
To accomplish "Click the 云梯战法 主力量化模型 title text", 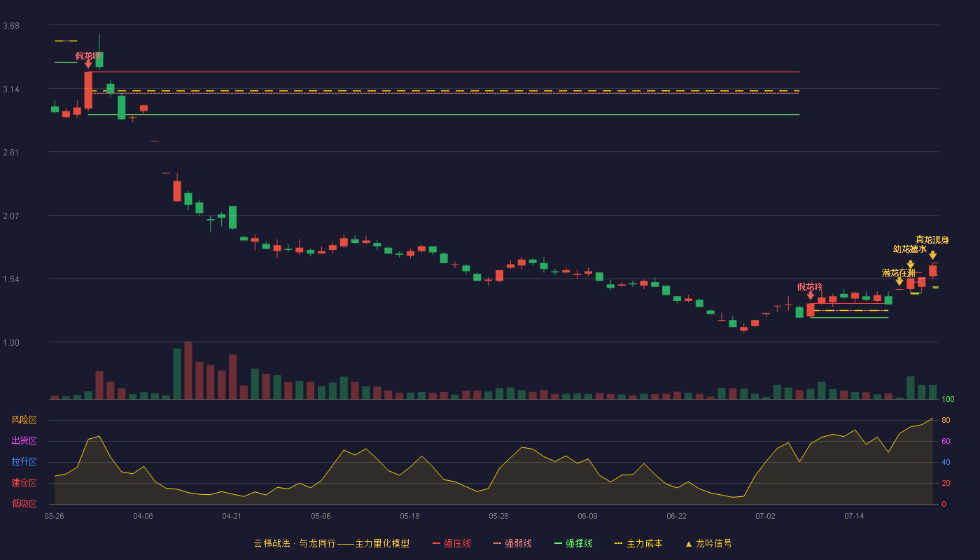I will (331, 543).
